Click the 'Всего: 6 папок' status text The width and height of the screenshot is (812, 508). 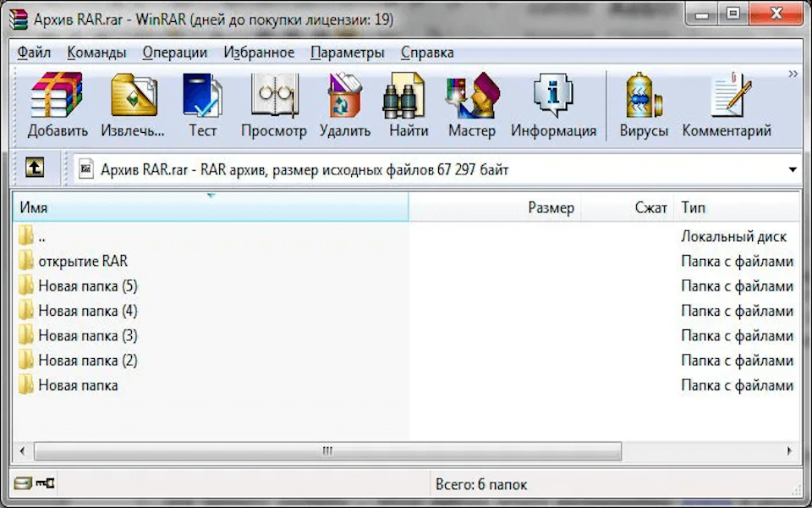(x=481, y=484)
